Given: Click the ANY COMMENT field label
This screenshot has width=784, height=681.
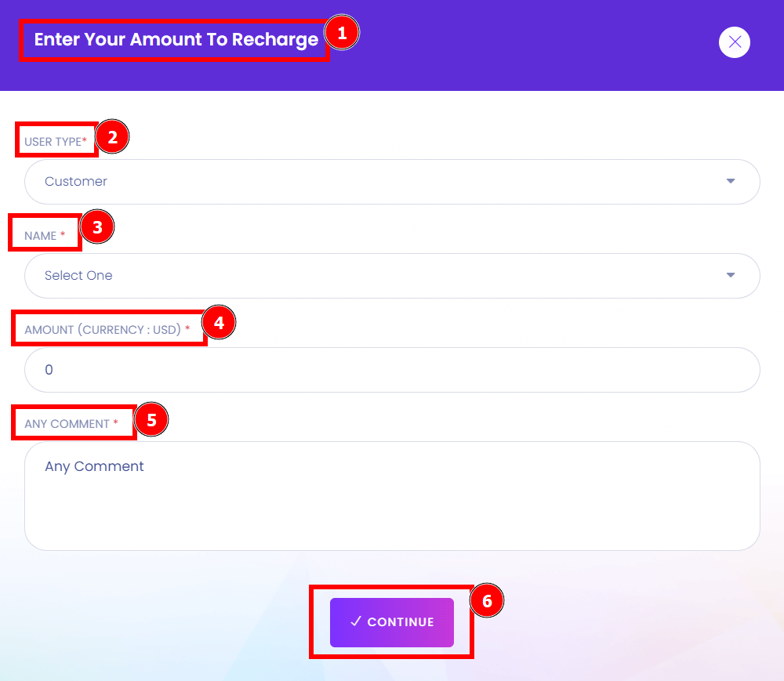Looking at the screenshot, I should click(71, 424).
